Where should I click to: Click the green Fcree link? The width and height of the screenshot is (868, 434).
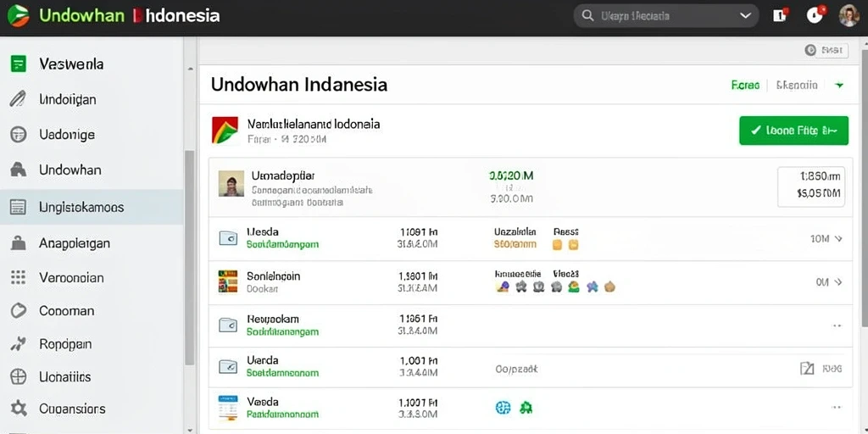click(745, 86)
